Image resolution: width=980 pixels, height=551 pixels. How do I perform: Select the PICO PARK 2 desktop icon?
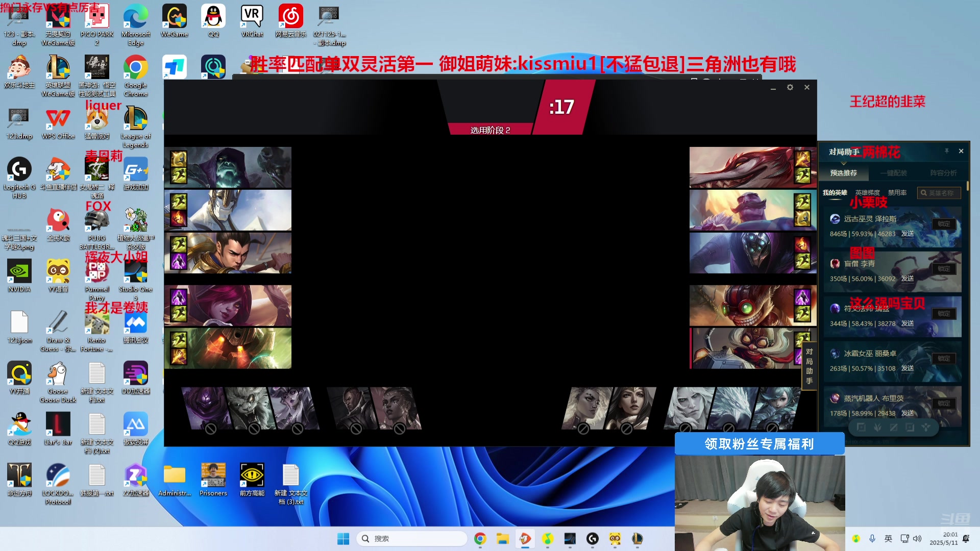point(97,26)
